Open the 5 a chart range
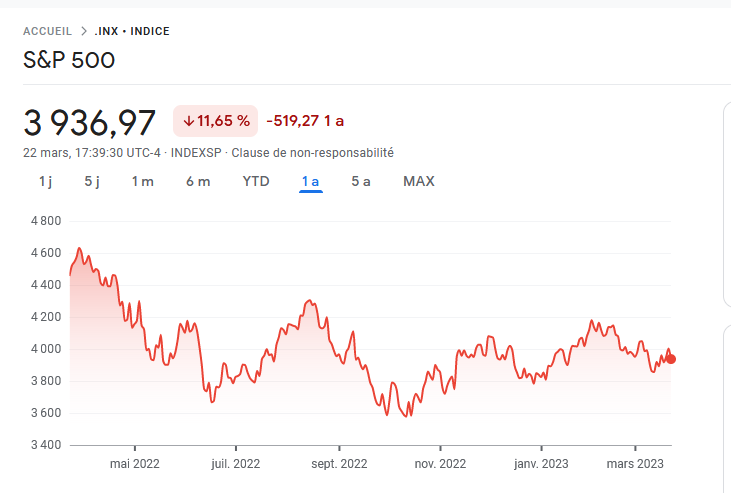 (361, 181)
